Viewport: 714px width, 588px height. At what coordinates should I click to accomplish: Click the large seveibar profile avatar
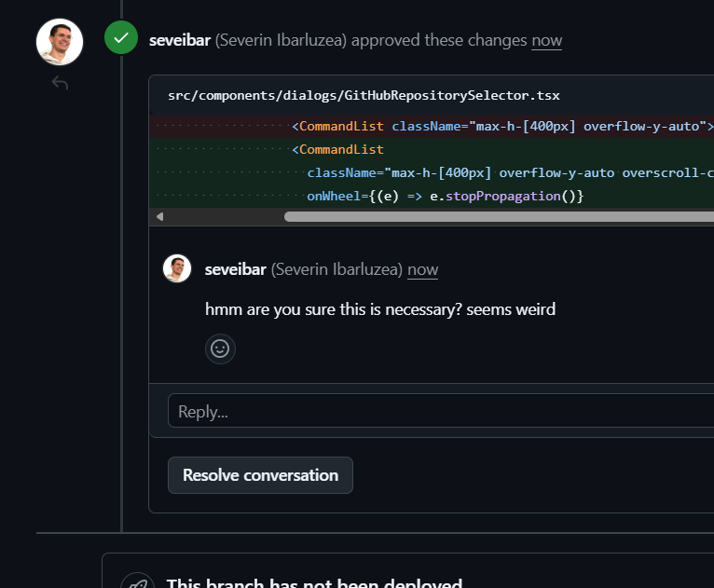pyautogui.click(x=60, y=42)
